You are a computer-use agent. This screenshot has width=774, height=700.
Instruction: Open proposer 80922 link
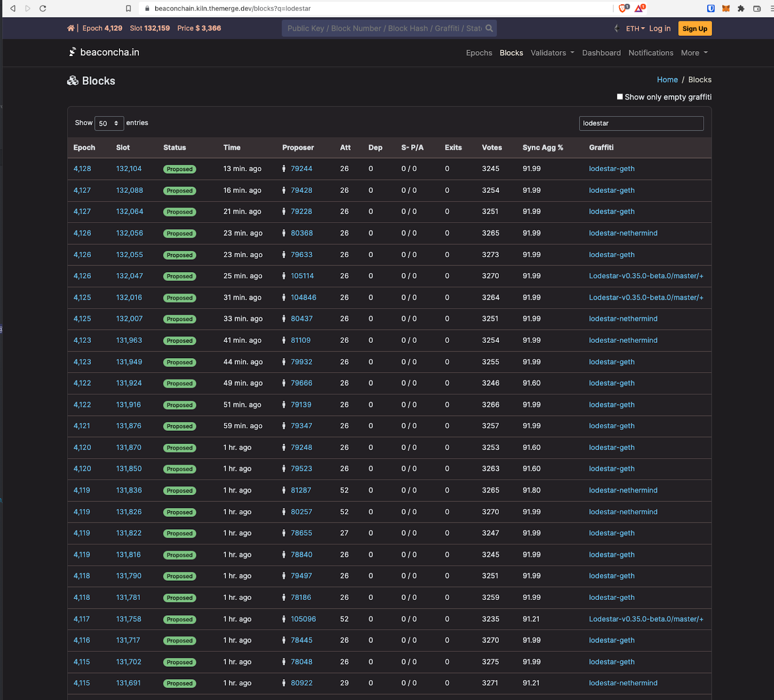click(x=301, y=683)
